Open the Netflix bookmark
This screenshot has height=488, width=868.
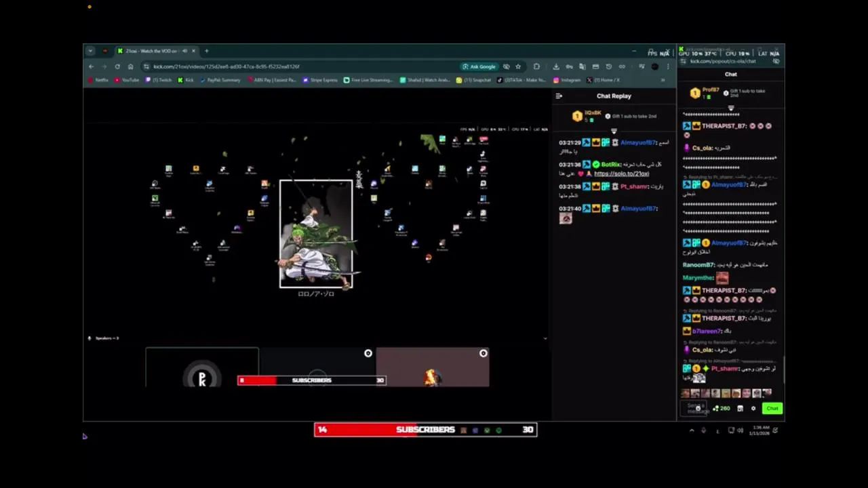pyautogui.click(x=98, y=80)
